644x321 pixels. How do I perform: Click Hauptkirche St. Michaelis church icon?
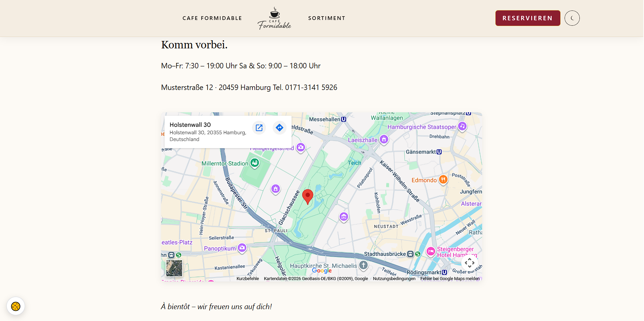click(x=363, y=266)
